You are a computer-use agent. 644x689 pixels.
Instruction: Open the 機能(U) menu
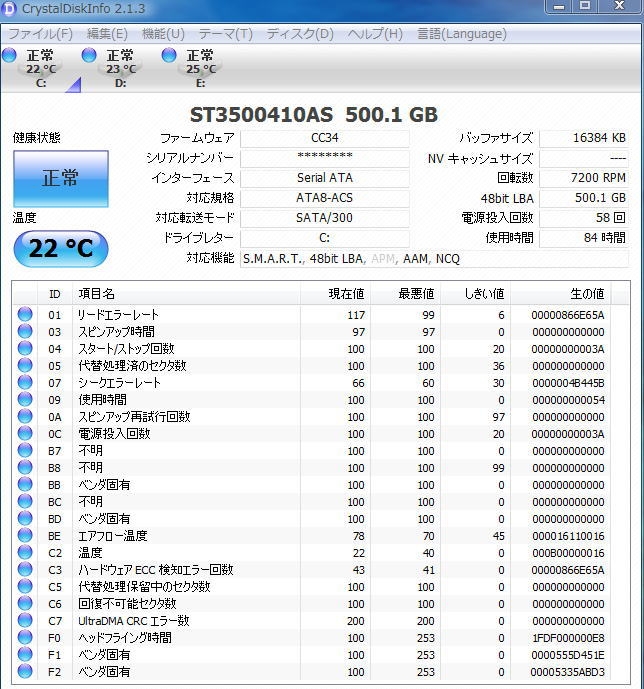(163, 34)
